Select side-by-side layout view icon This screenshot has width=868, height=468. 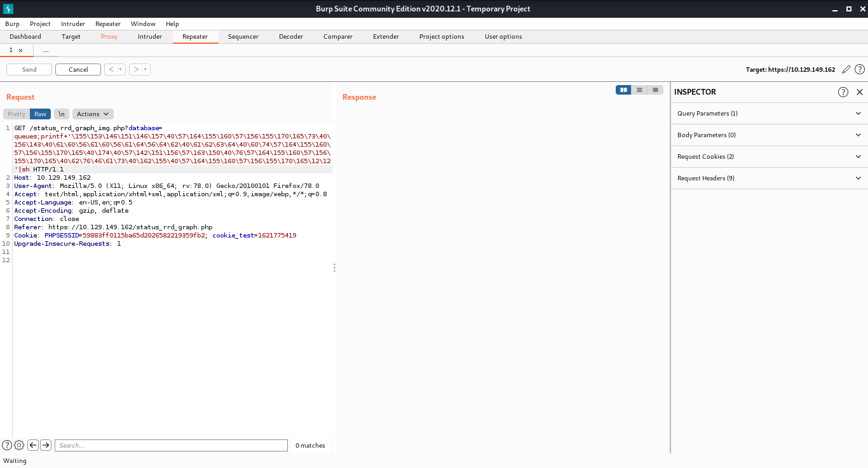point(624,90)
